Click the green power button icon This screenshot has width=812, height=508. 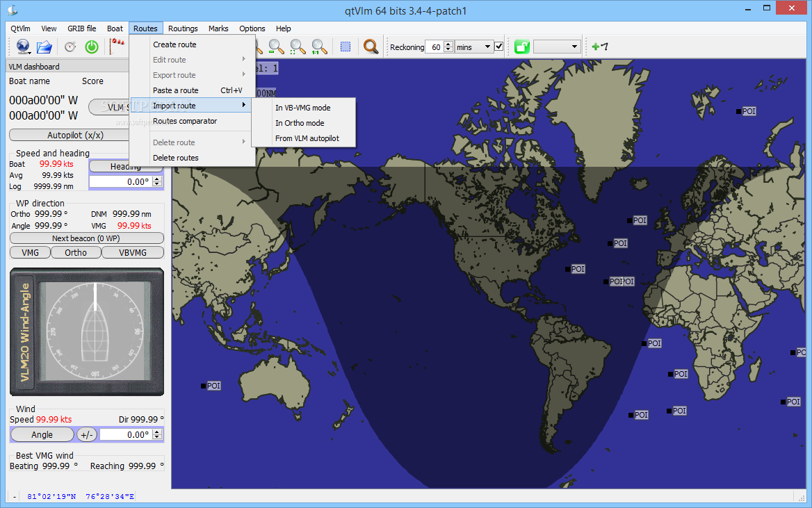click(x=92, y=47)
